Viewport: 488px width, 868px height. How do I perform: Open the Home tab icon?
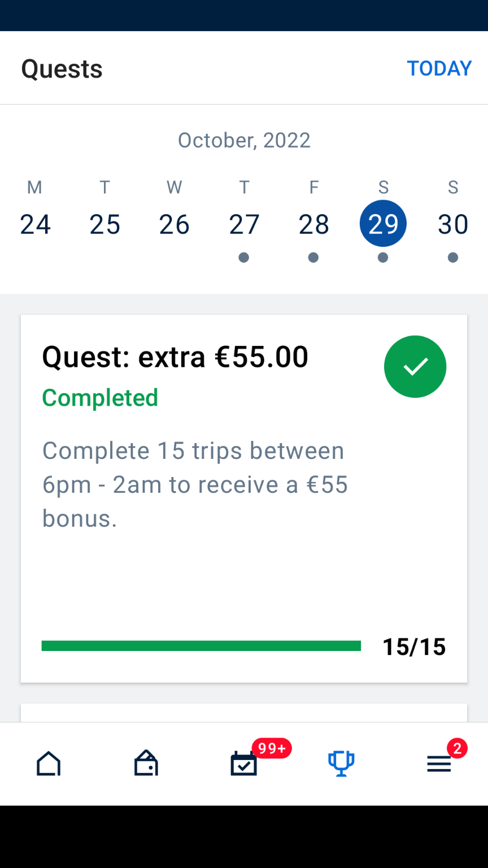49,763
